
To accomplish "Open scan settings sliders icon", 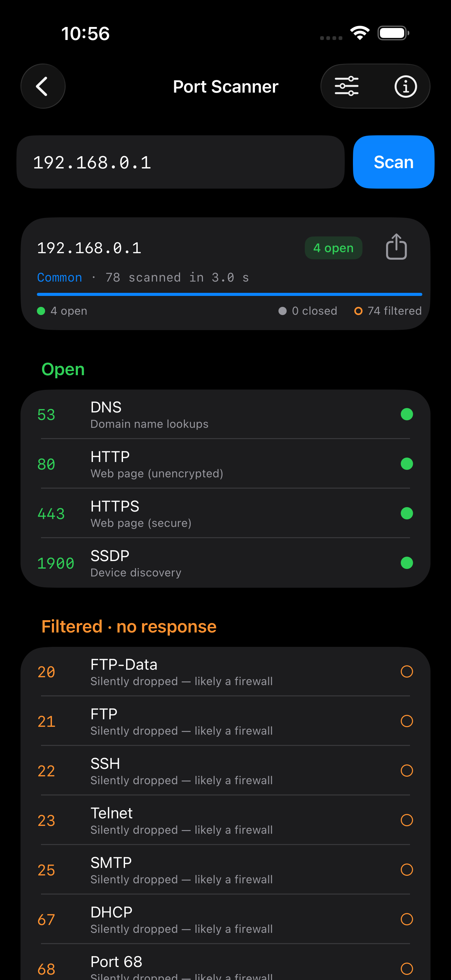I will 346,86.
